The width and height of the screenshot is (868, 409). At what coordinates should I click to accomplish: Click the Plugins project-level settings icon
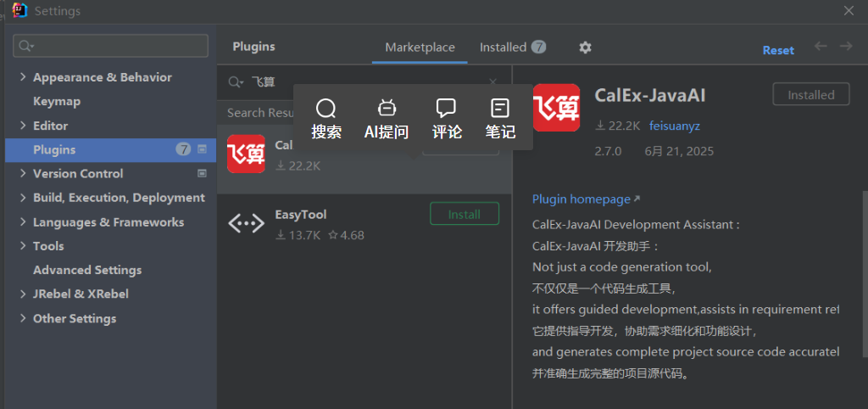click(x=202, y=149)
